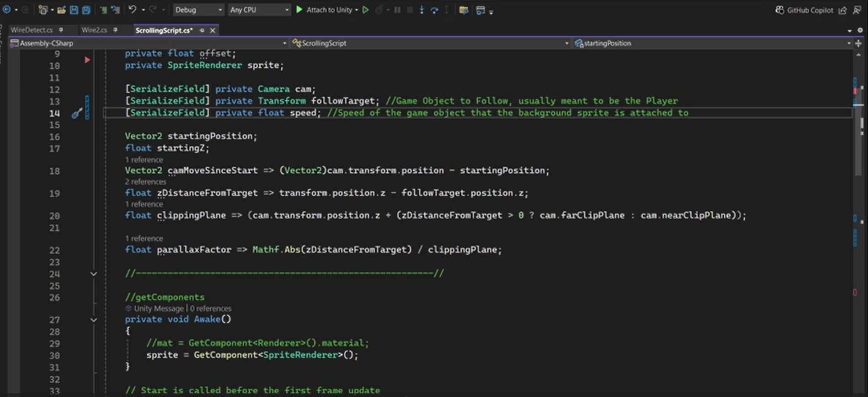
Task: Click 'Mathf.Abs' on line 22
Action: (276, 250)
